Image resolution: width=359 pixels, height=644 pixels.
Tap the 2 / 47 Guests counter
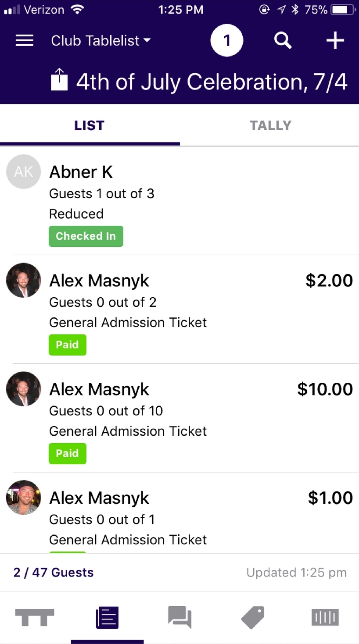pos(54,573)
